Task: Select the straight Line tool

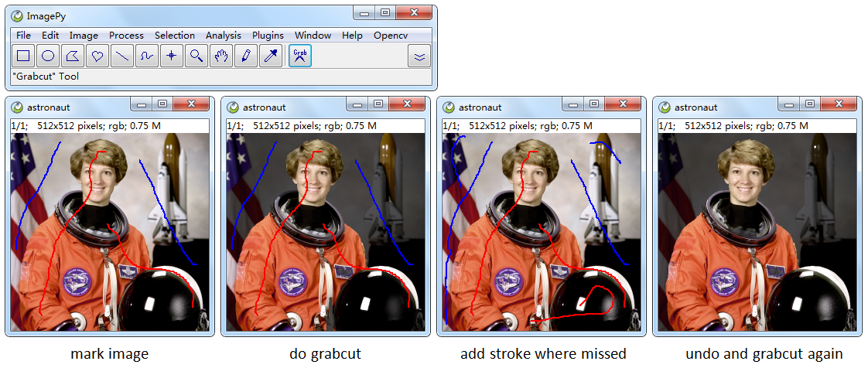Action: coord(121,56)
